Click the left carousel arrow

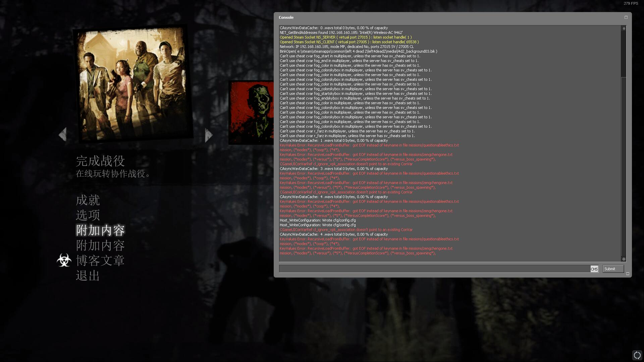coord(62,135)
